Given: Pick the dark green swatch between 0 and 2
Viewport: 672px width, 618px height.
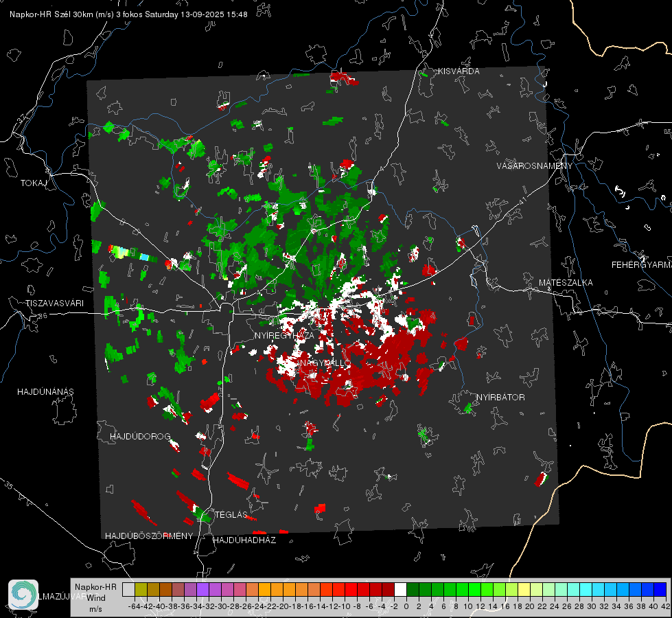Looking at the screenshot, I should [413, 589].
